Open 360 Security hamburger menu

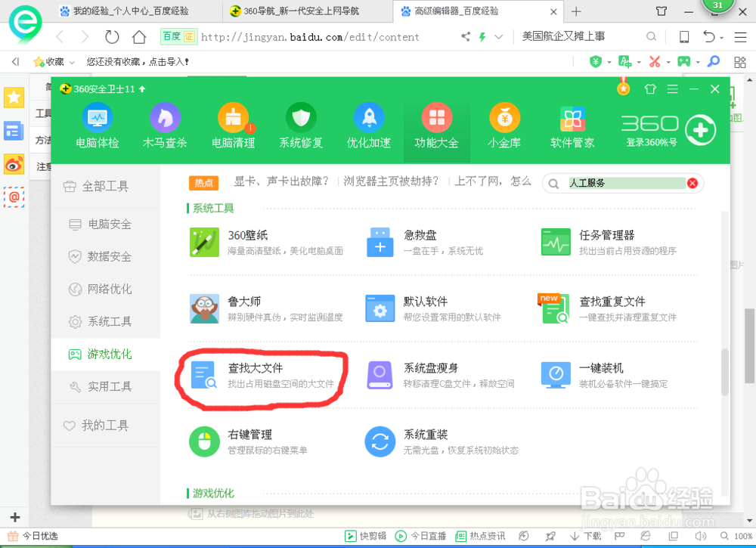point(673,89)
